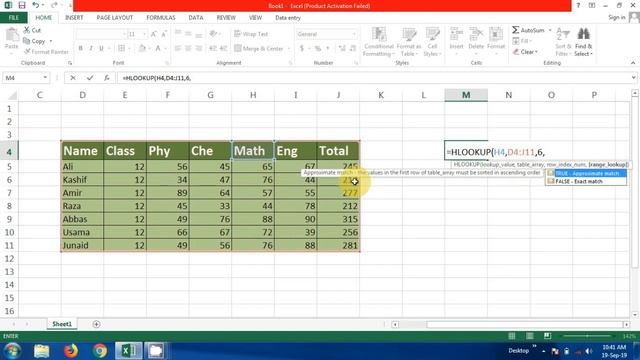This screenshot has width=640, height=360.
Task: Click the Font Color A icon
Action: [158, 49]
